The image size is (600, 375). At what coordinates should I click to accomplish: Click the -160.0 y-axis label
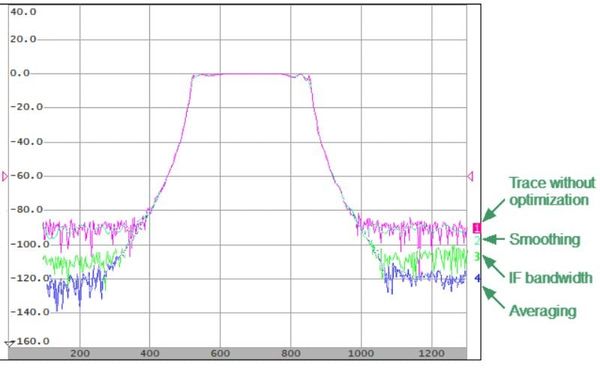coord(32,341)
